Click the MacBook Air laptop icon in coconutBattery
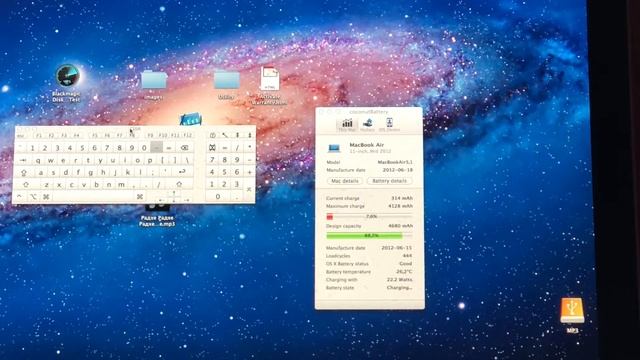This screenshot has height=360, width=640. pyautogui.click(x=334, y=148)
